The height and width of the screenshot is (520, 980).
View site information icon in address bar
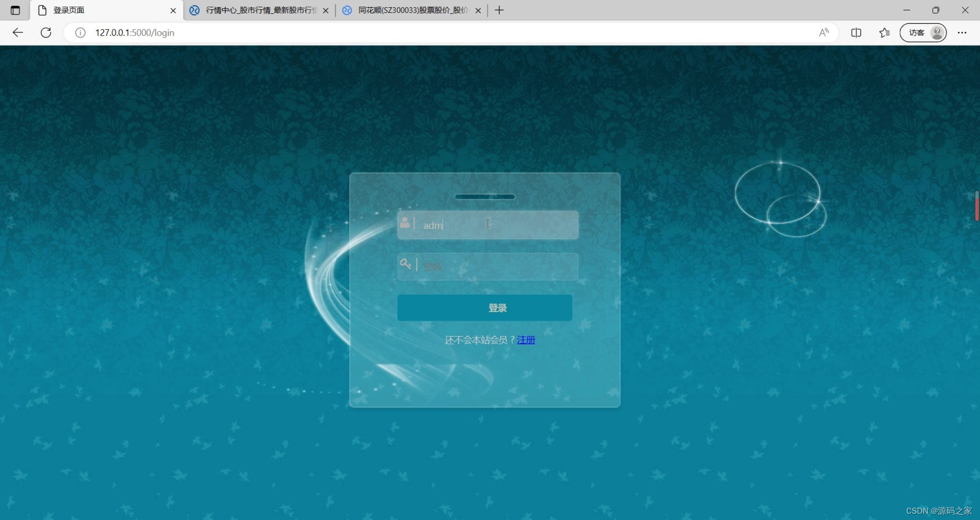[x=80, y=33]
